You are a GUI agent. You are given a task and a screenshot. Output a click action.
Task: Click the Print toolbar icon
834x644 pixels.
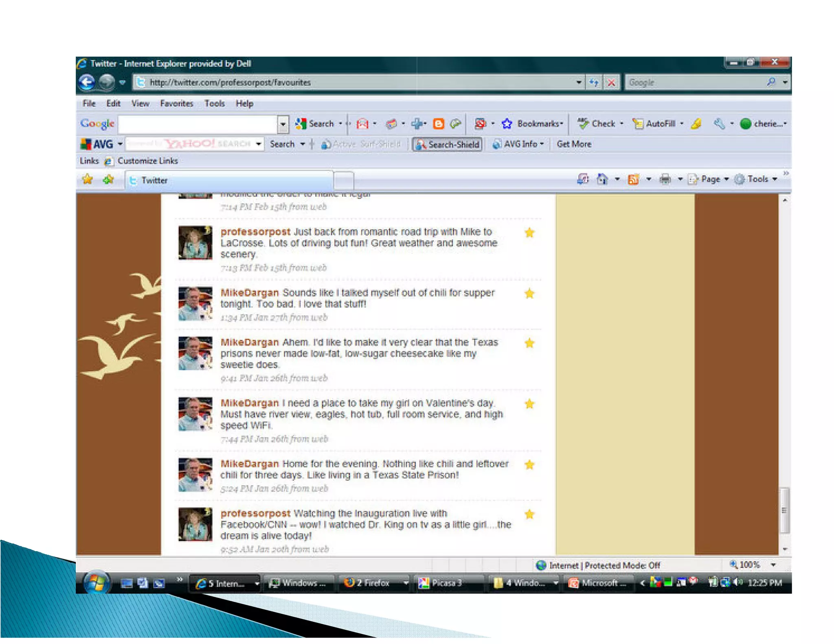click(665, 179)
